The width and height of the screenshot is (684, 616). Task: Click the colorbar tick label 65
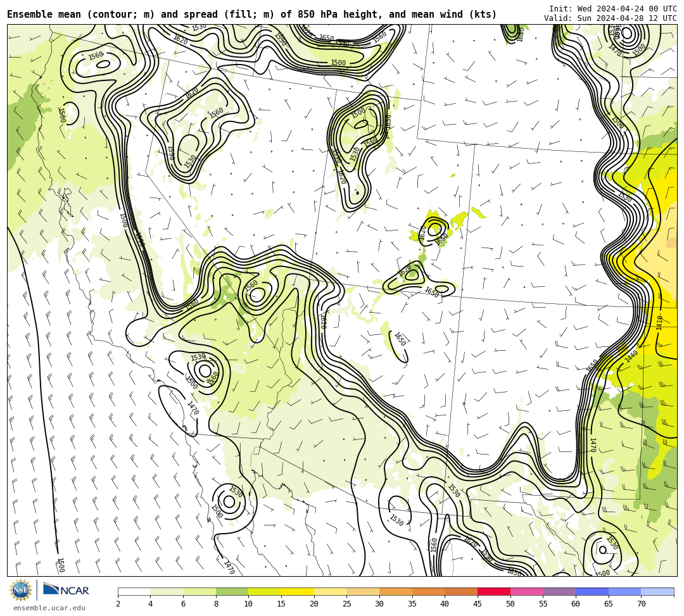click(609, 604)
